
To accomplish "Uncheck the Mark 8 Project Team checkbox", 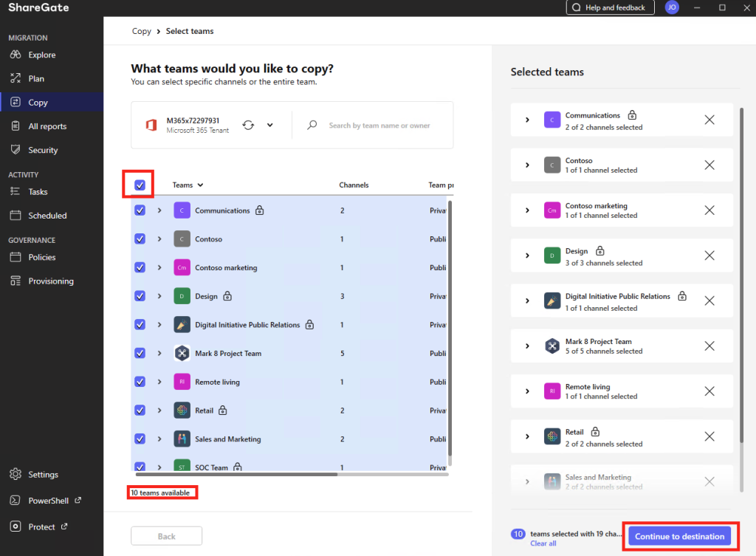I will (140, 354).
